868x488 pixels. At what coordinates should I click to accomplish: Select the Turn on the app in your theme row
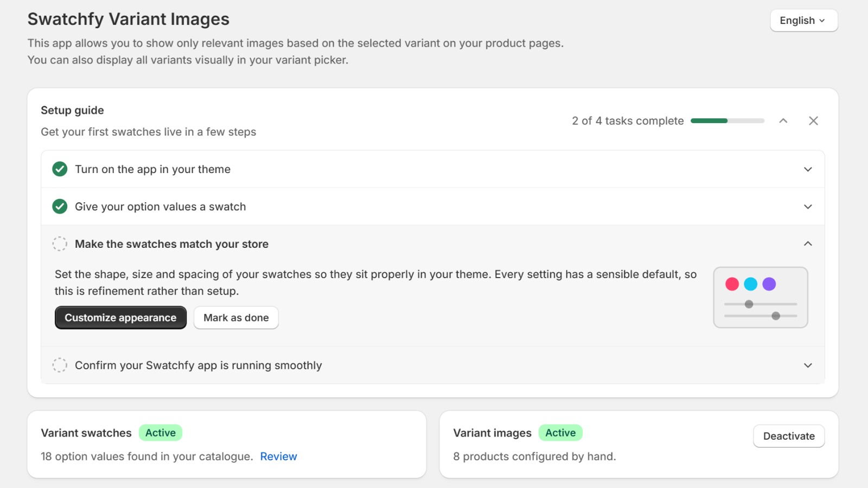(433, 169)
